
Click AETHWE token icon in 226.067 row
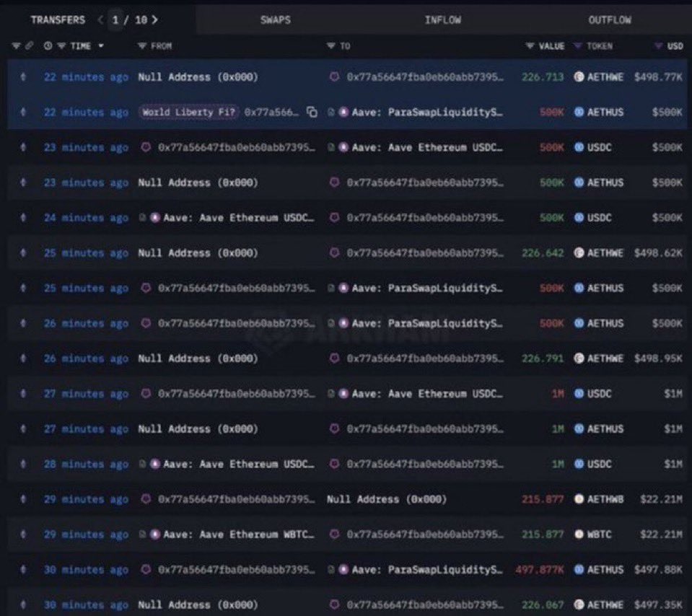(x=579, y=605)
